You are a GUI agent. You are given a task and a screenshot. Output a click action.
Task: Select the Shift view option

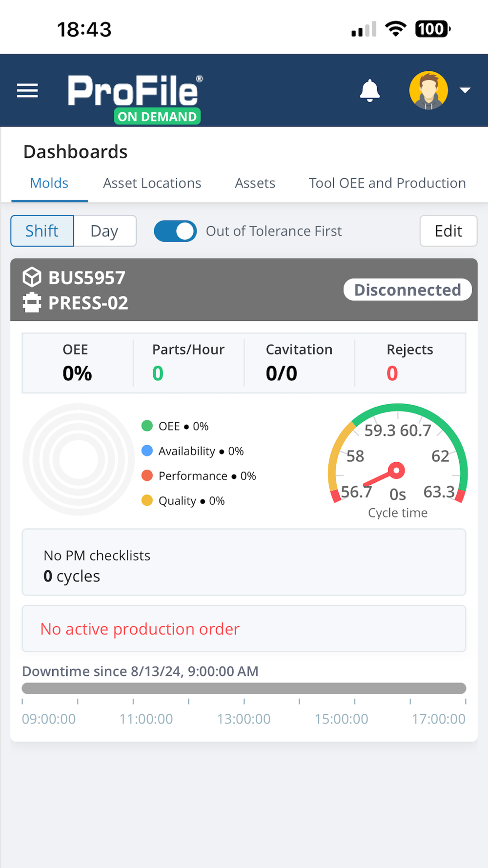[42, 231]
